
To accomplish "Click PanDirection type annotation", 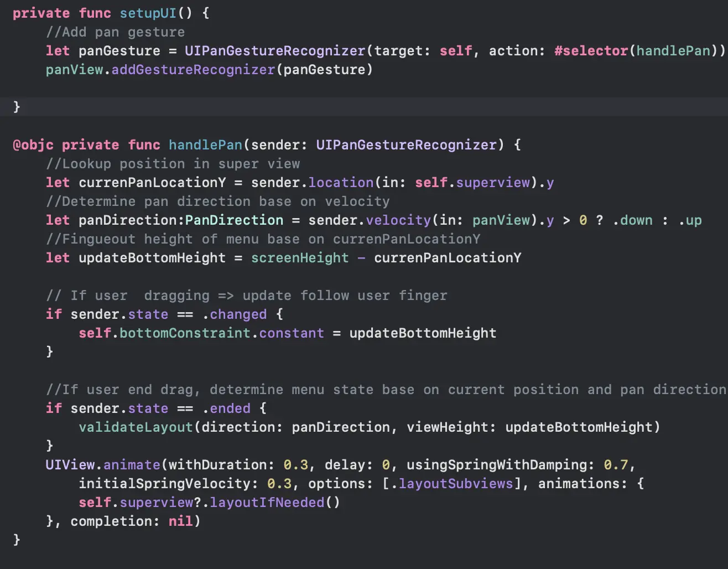I will [234, 220].
